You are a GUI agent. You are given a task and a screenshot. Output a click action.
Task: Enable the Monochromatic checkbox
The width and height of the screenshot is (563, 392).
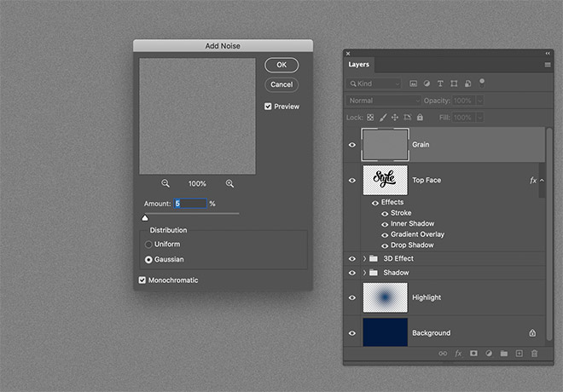pos(142,280)
